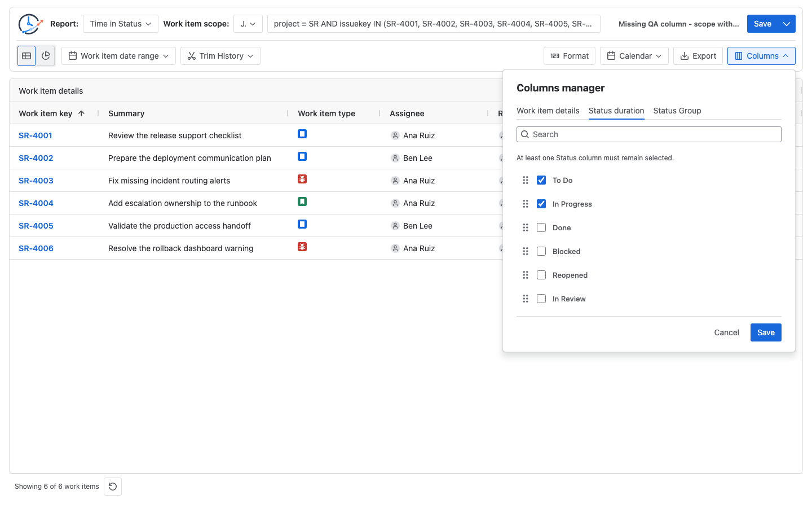Switch to table grid view

point(27,56)
